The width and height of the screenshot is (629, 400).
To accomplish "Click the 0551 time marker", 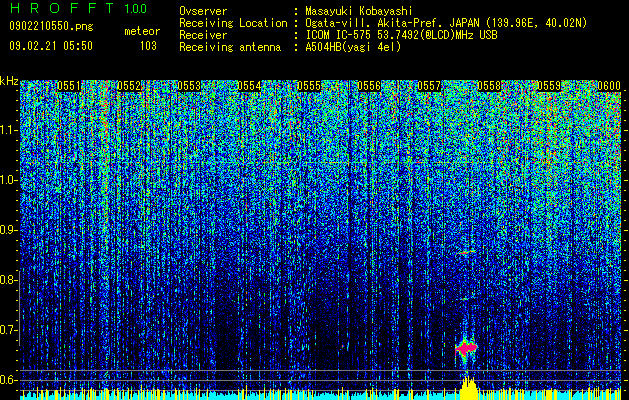I will [x=69, y=86].
